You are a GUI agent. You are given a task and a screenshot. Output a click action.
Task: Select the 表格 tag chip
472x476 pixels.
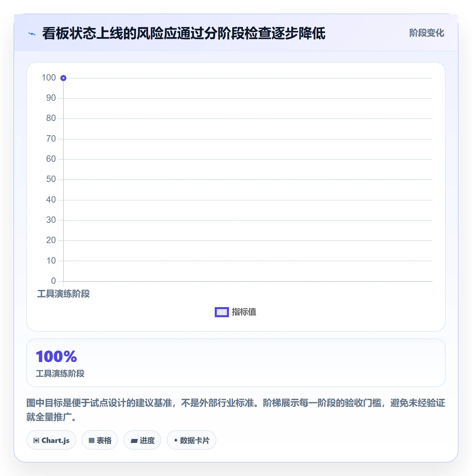[100, 440]
